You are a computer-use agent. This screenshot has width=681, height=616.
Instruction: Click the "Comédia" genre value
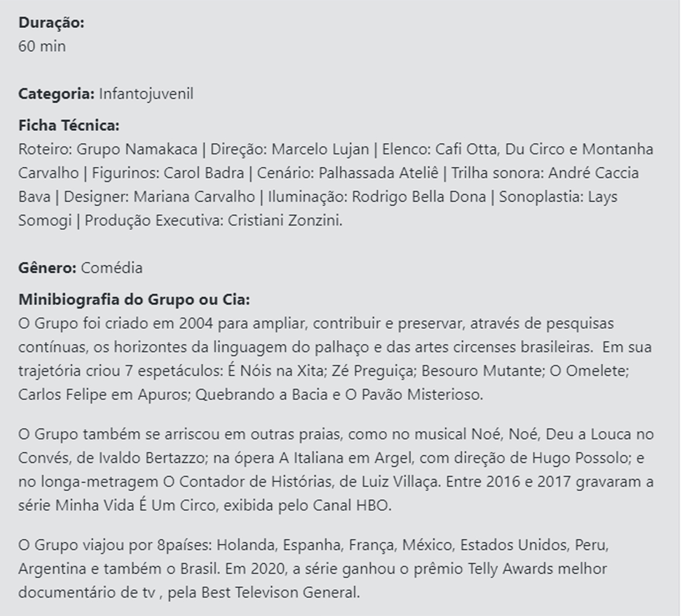pos(112,268)
